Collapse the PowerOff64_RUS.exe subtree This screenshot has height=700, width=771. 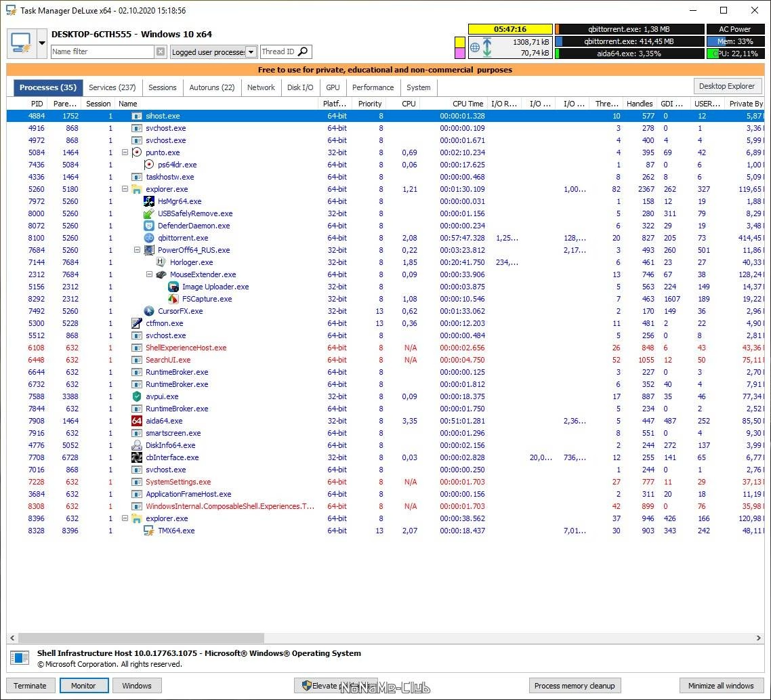pyautogui.click(x=137, y=250)
